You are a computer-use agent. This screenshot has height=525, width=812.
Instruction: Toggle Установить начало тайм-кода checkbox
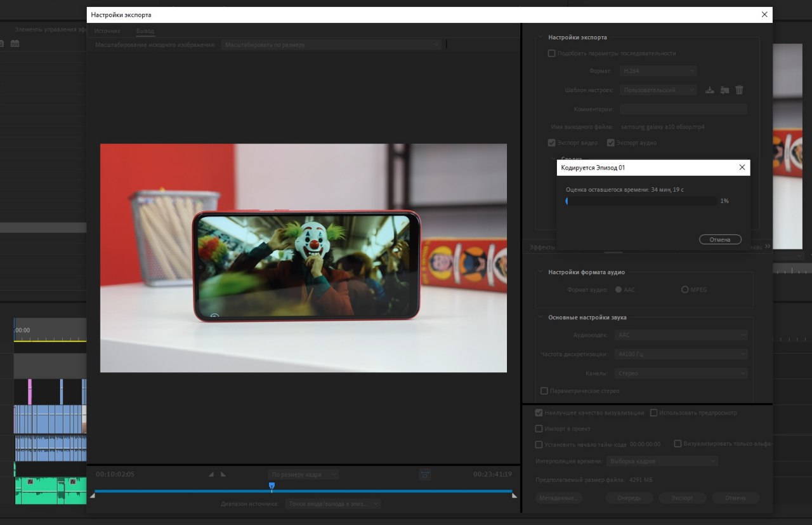click(539, 444)
